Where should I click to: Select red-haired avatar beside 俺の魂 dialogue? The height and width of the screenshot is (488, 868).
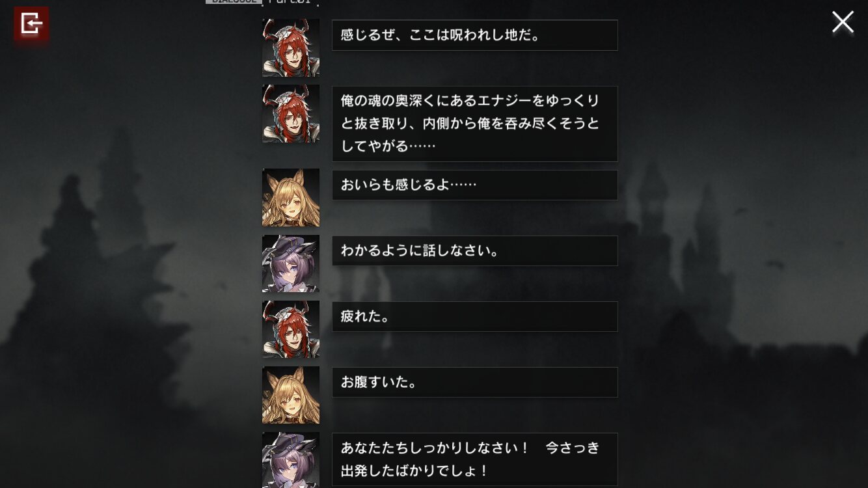(x=291, y=114)
